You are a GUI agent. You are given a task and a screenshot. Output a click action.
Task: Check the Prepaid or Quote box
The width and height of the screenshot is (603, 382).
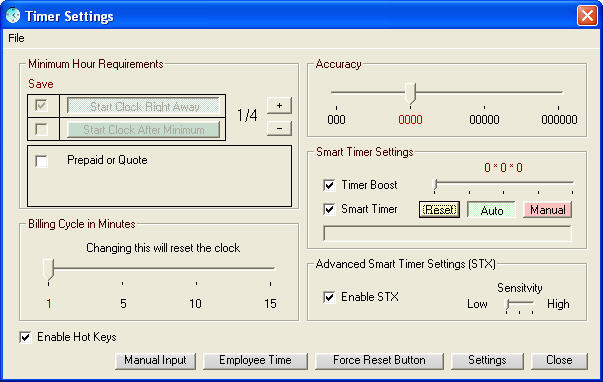41,161
